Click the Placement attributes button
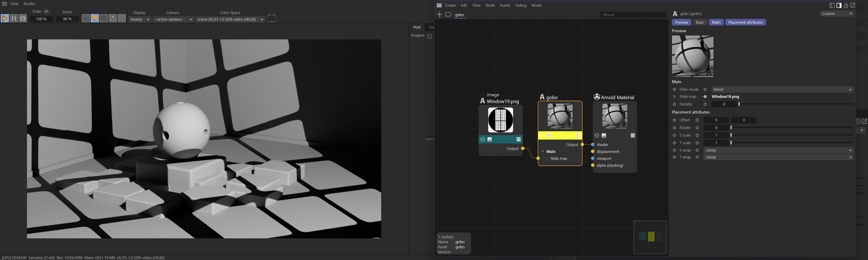This screenshot has height=260, width=868. pyautogui.click(x=745, y=22)
